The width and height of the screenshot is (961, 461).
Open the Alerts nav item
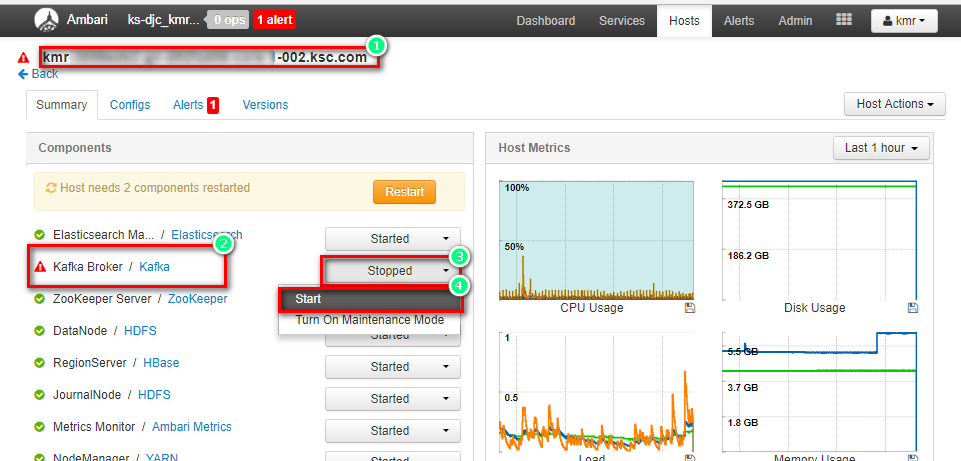739,21
